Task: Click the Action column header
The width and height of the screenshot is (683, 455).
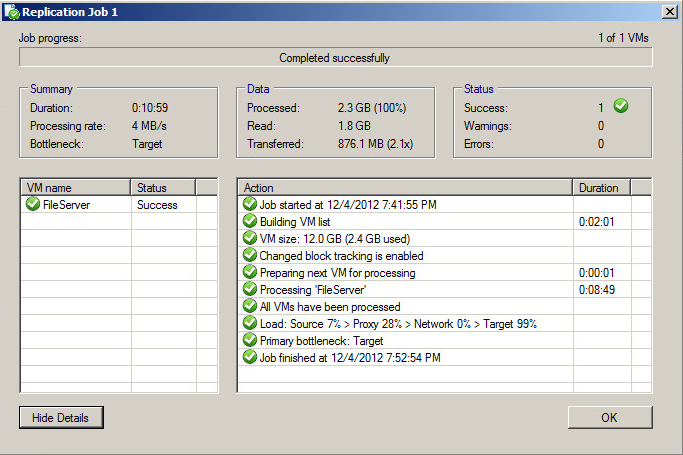Action: (x=405, y=188)
